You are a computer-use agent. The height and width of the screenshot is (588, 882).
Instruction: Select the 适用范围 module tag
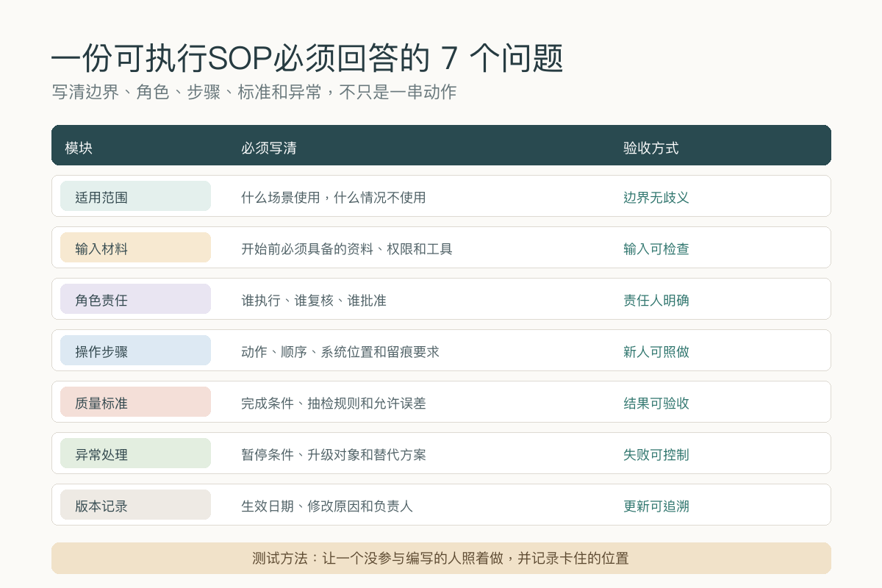point(135,196)
